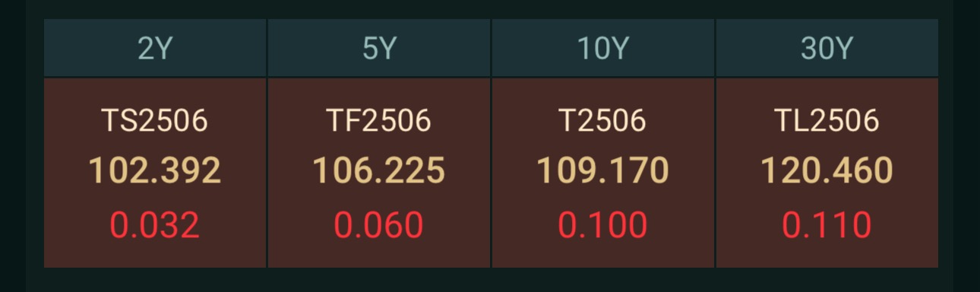This screenshot has height=292, width=980.
Task: Open the T2506 contract code
Action: 603,121
